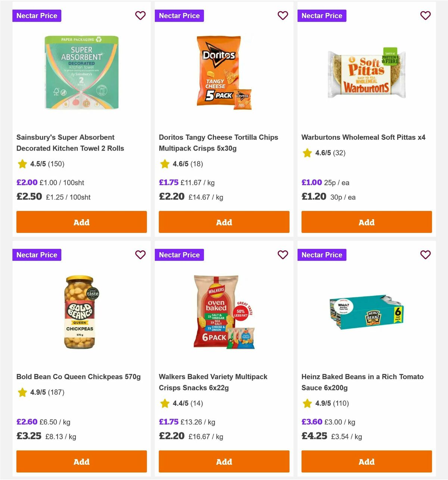Open the Bold Bean Co Queen Chickpeas listing
448x480 pixels.
(x=79, y=377)
